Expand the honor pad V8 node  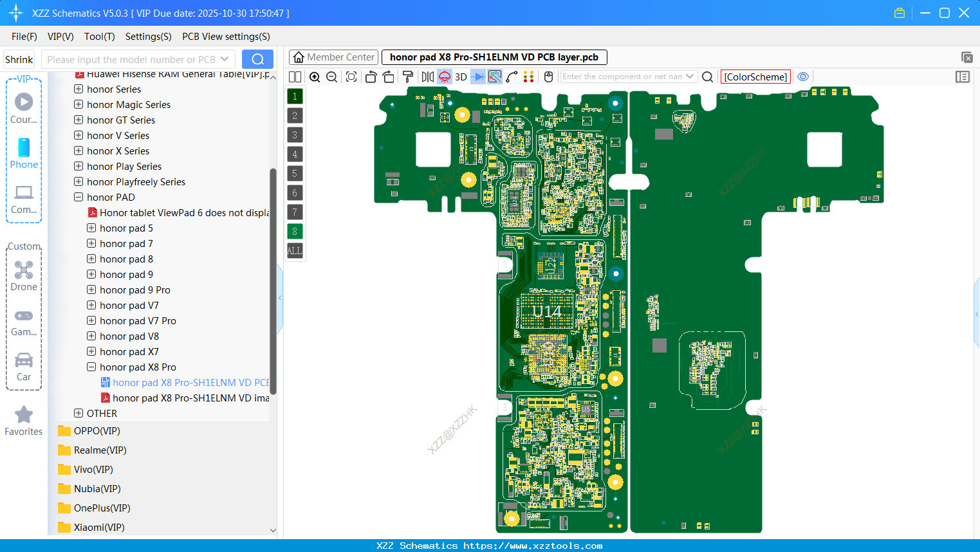tap(91, 336)
